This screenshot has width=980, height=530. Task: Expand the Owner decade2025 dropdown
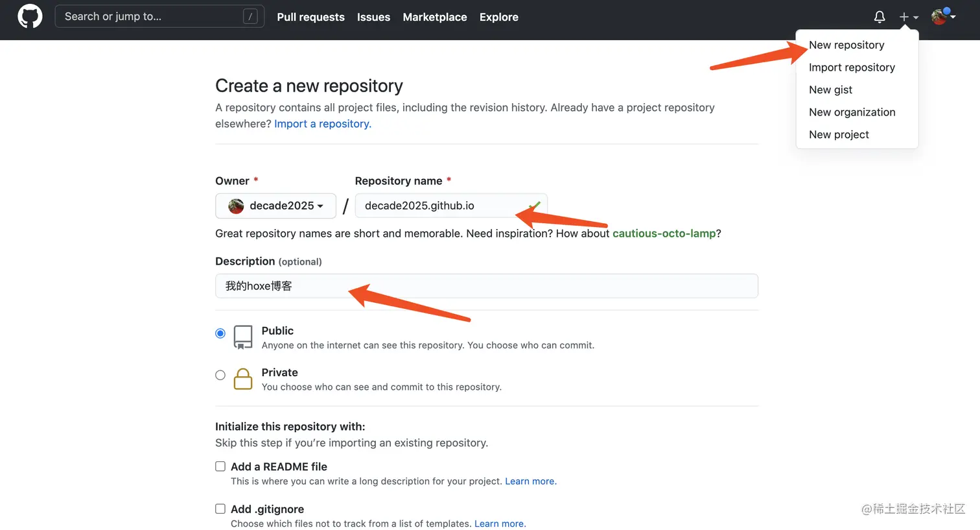[x=276, y=206]
